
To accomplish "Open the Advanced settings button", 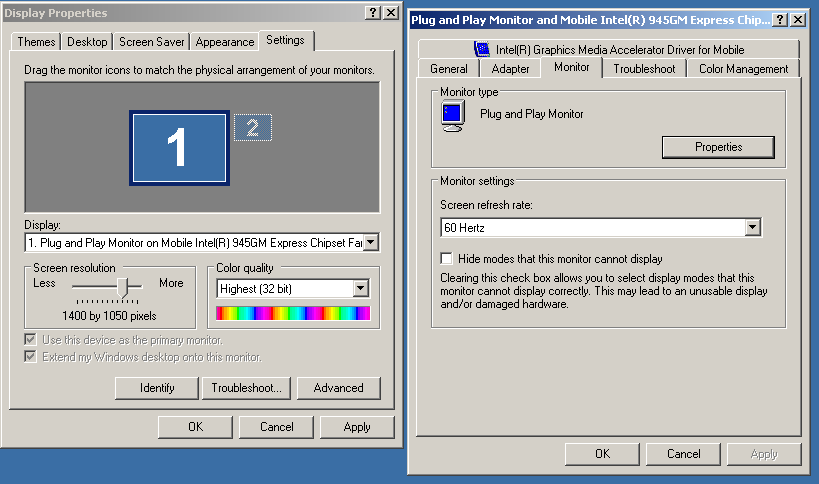I will (x=338, y=388).
